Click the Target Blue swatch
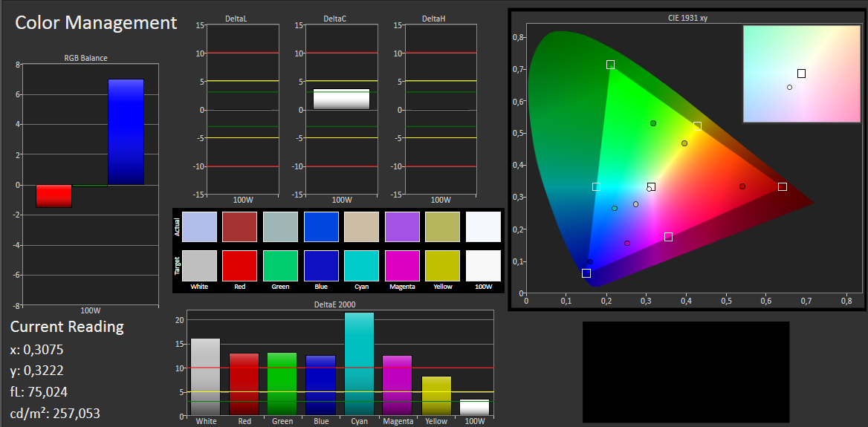868x427 pixels. coord(321,266)
